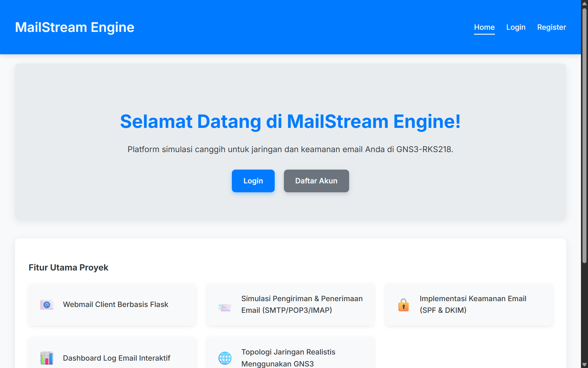Click the bar chart icon on dashboard card
The width and height of the screenshot is (588, 368).
(47, 358)
